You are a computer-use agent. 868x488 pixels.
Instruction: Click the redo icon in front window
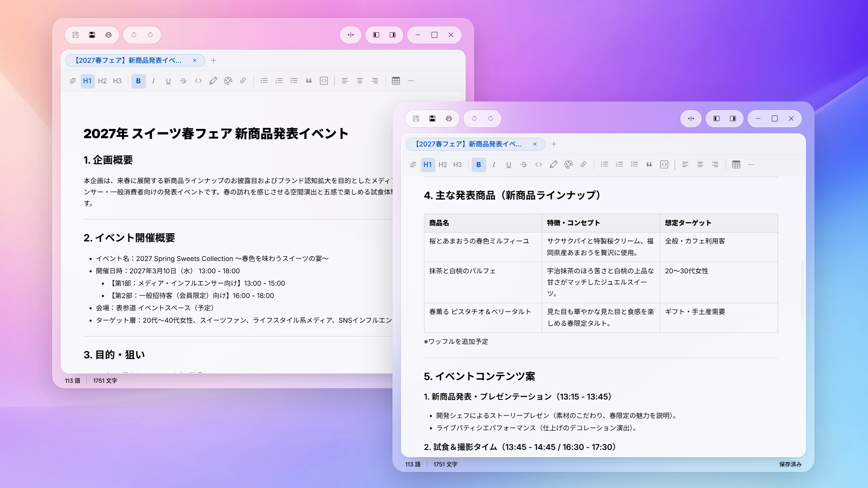[491, 118]
